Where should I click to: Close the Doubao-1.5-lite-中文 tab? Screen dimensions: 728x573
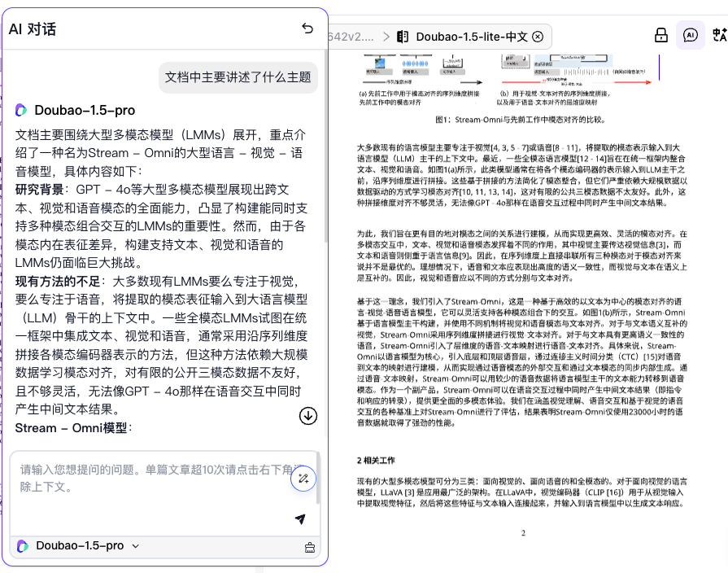pos(538,37)
